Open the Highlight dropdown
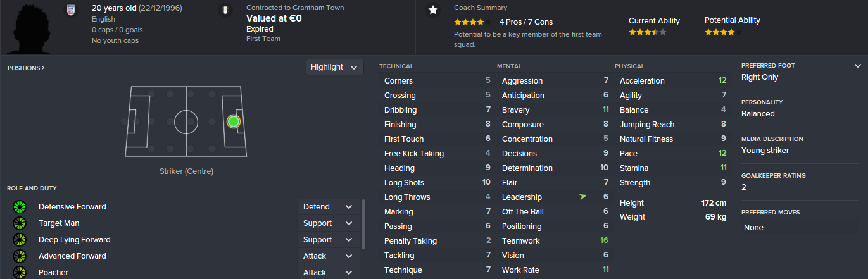The image size is (868, 279). tap(334, 67)
